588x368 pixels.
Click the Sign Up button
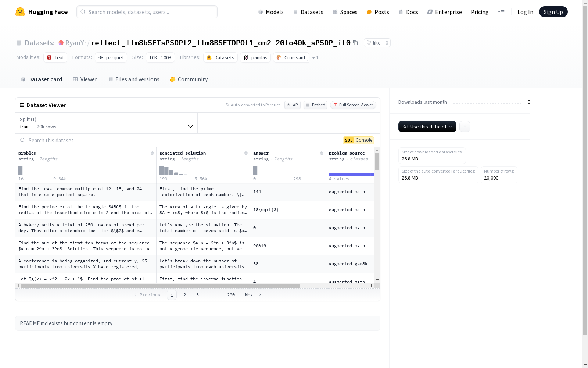click(553, 12)
